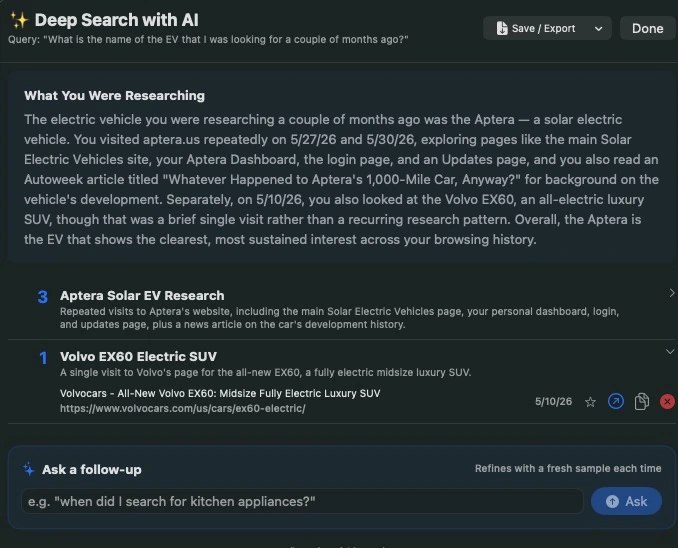Delete the Volvocars EX60 history entry
This screenshot has height=548, width=678.
pyautogui.click(x=667, y=401)
